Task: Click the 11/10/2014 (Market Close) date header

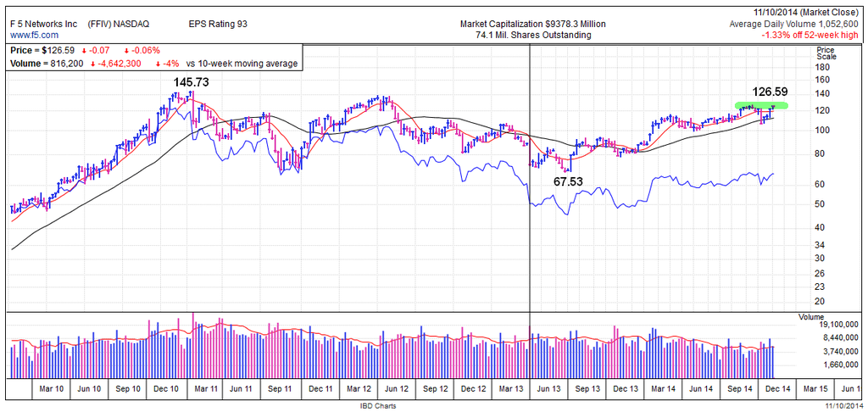Action: pyautogui.click(x=806, y=13)
